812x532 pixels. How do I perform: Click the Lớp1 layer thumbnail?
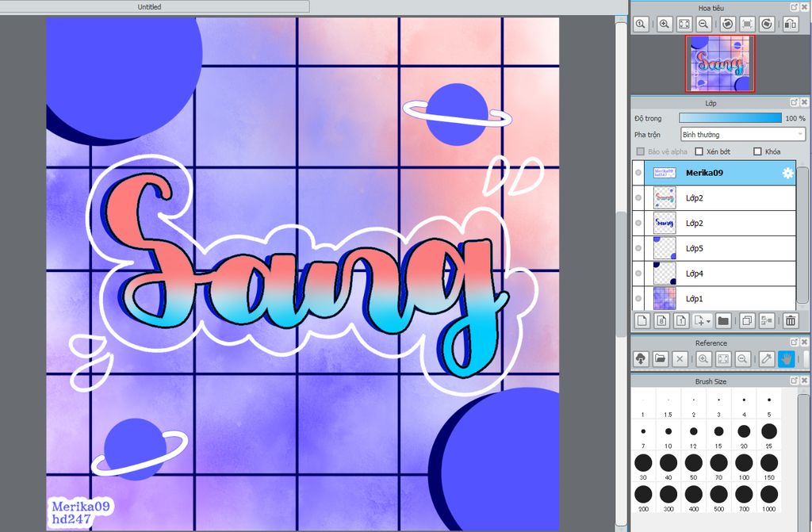[x=665, y=298]
